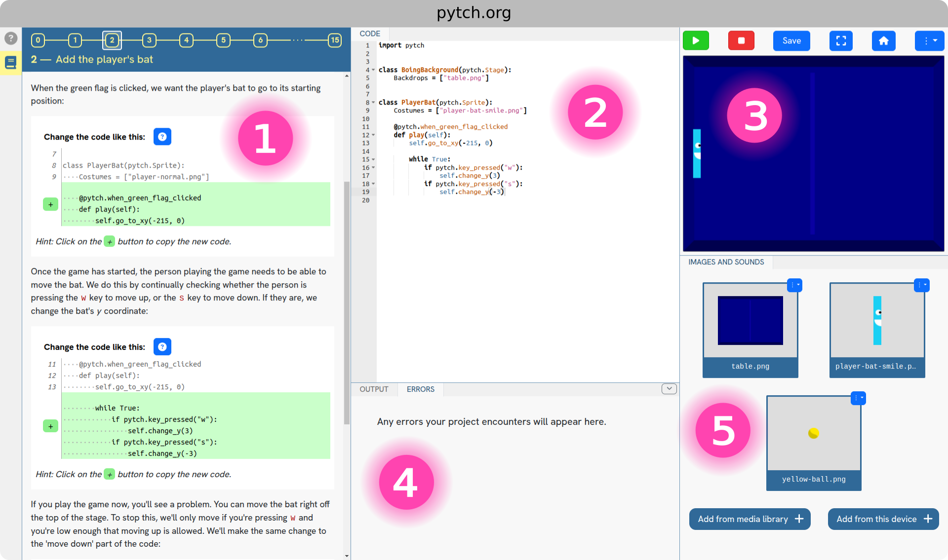Click the grey help question icon
The width and height of the screenshot is (948, 560).
click(10, 38)
